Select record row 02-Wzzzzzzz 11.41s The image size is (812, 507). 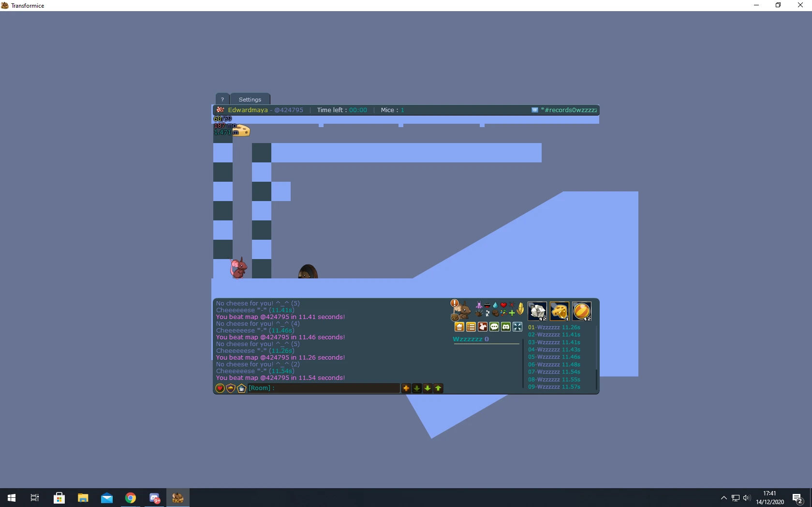click(554, 334)
